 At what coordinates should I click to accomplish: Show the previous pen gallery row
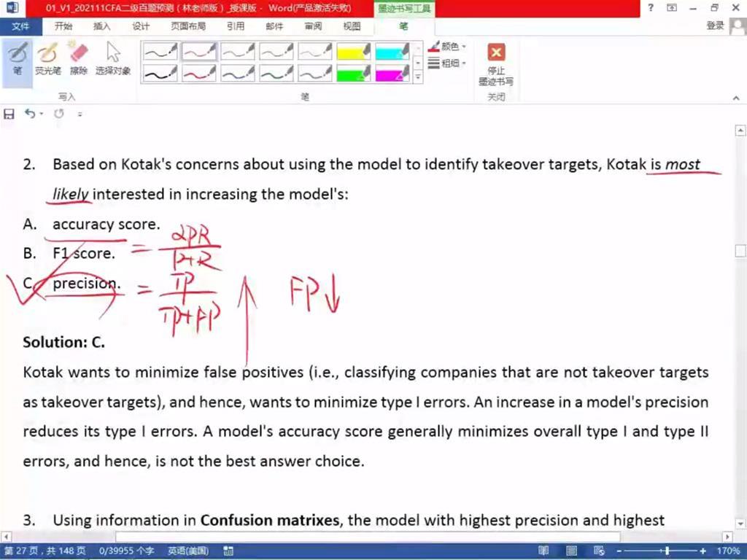click(x=418, y=49)
